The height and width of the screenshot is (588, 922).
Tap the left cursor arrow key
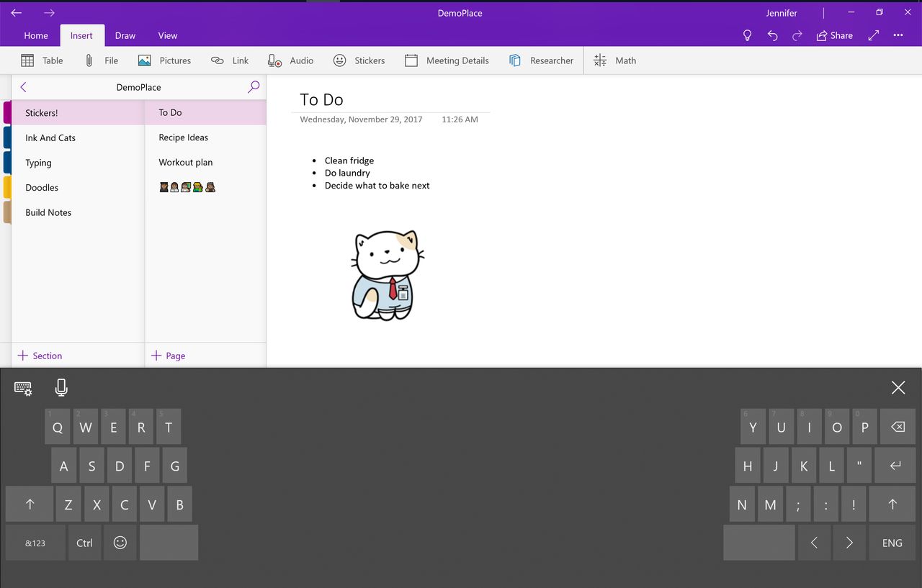click(814, 543)
